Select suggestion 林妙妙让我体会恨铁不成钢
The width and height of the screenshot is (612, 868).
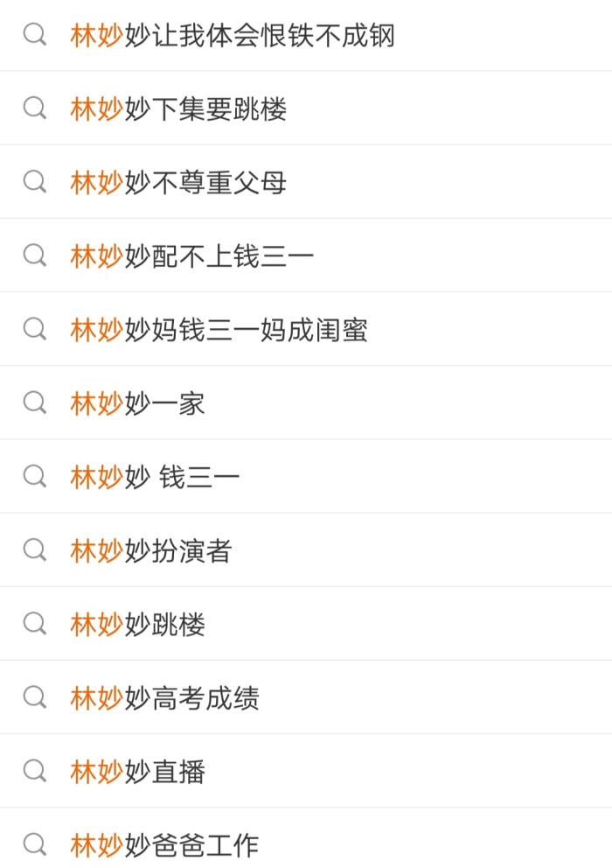[233, 36]
